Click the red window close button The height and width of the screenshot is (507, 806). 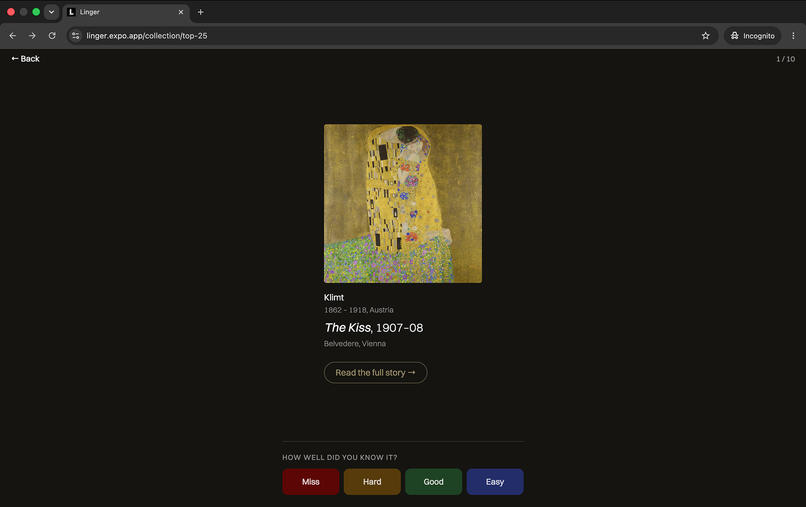point(11,12)
